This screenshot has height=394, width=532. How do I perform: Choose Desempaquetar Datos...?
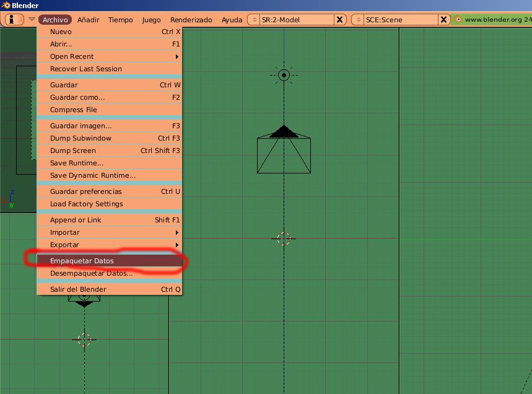tap(109, 273)
